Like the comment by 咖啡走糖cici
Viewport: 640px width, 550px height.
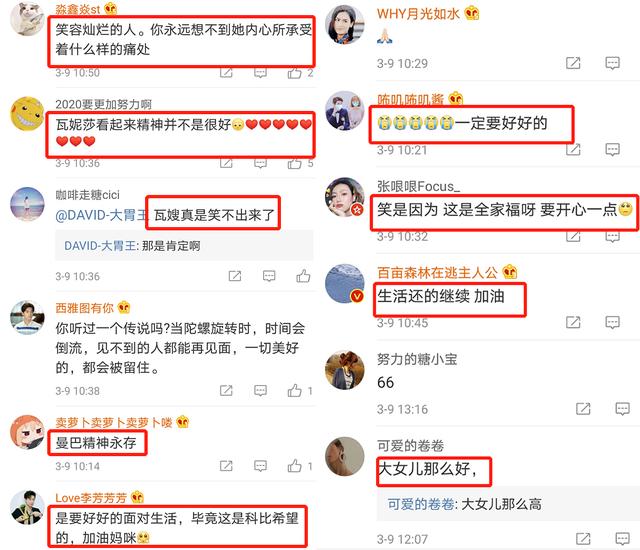point(303,276)
